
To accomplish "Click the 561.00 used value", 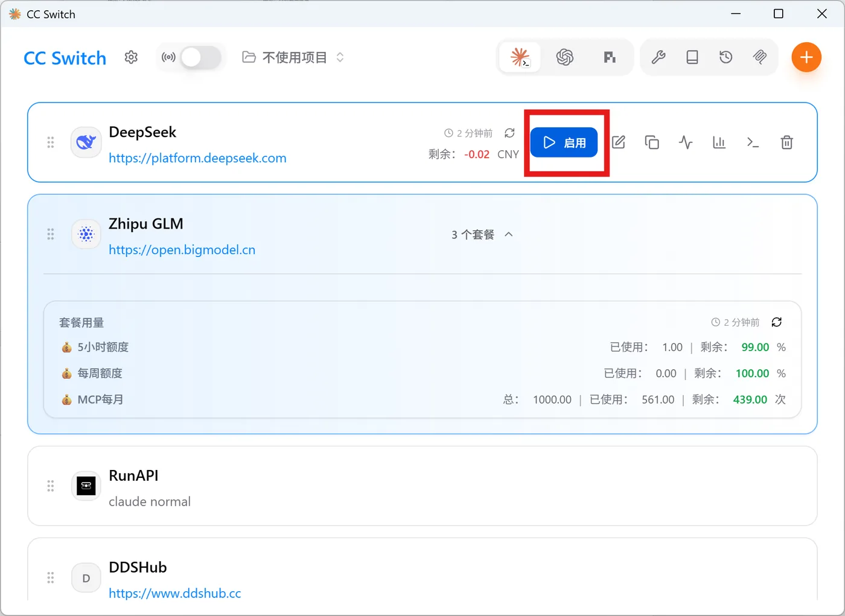I will coord(658,399).
